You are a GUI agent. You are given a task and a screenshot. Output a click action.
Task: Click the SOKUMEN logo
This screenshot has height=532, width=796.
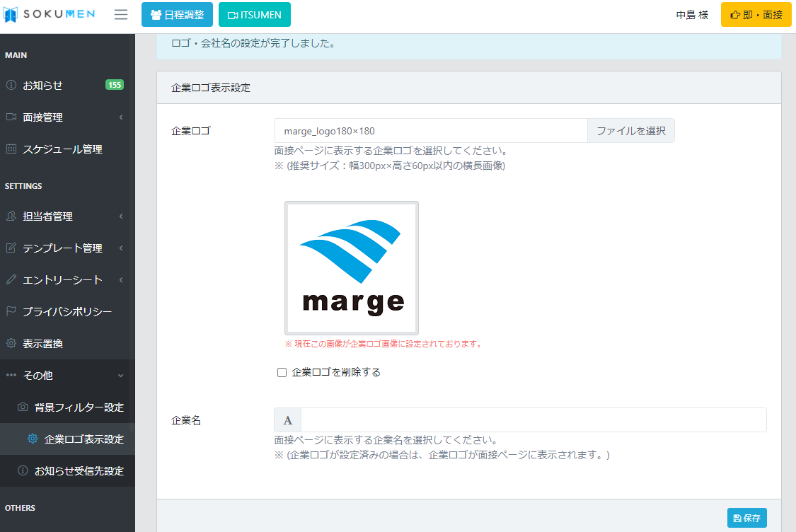(49, 14)
